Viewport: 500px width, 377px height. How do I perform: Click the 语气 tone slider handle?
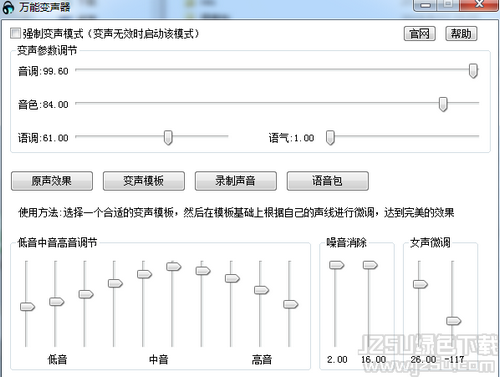(330, 137)
